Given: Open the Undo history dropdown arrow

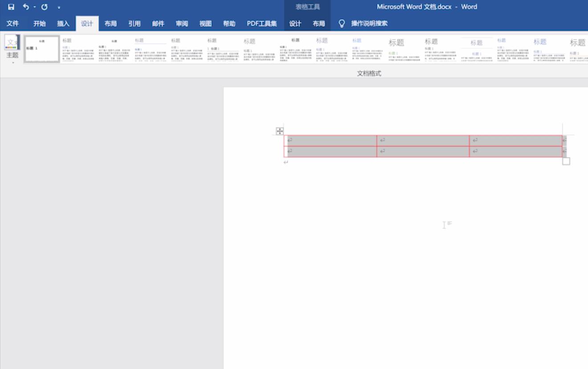Looking at the screenshot, I should 34,7.
